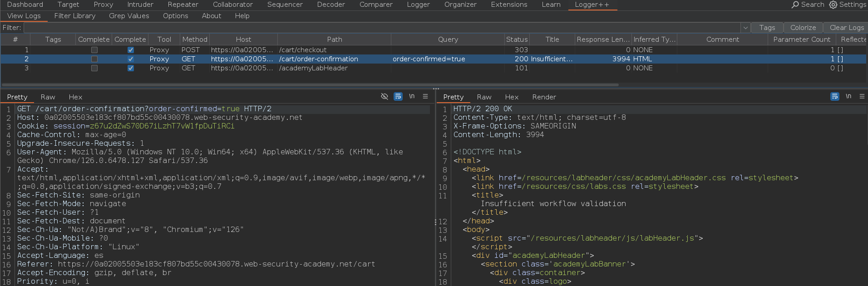
Task: Sort by the Comment column header
Action: [723, 39]
